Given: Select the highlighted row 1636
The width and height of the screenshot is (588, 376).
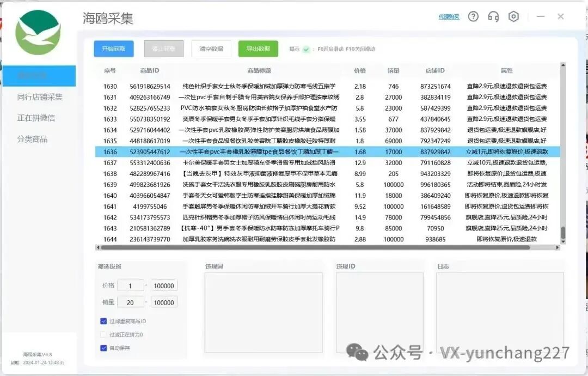Looking at the screenshot, I should 327,151.
